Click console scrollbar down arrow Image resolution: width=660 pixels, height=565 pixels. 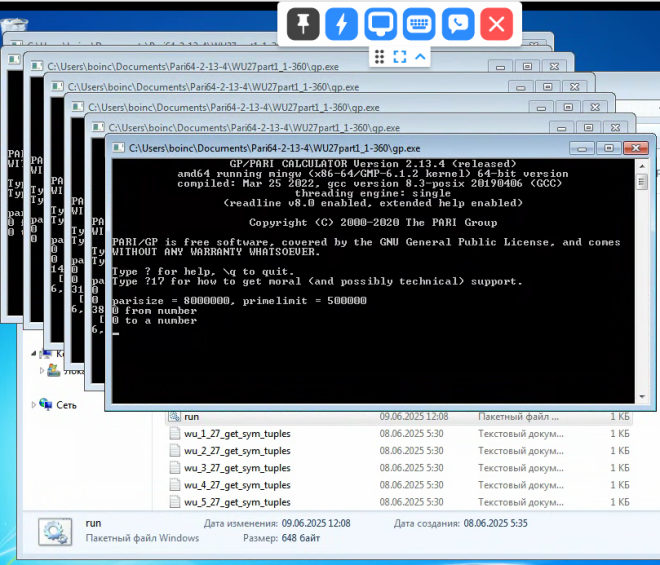[642, 397]
